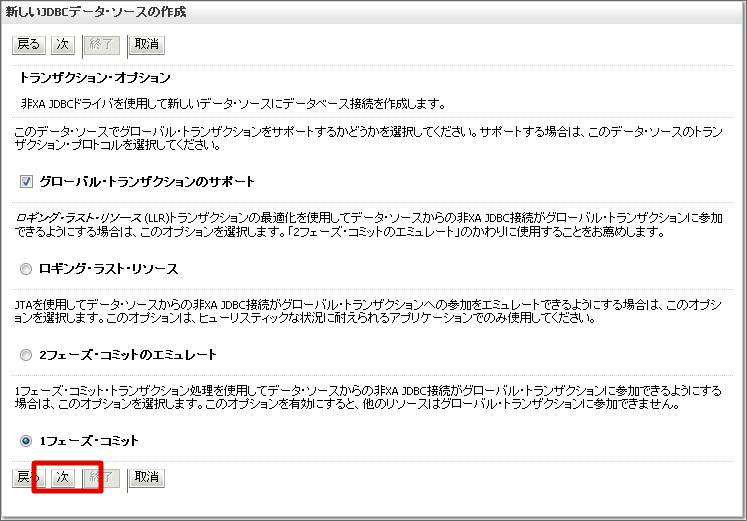Click the bottom 次 (Next) button
This screenshot has width=747, height=521.
[63, 478]
